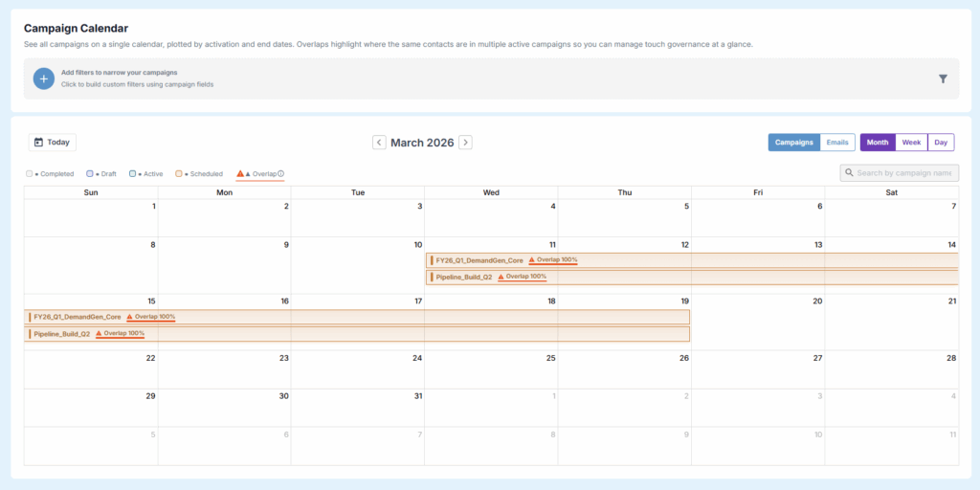Switch calendar to Week view
This screenshot has height=490, width=980.
click(x=911, y=143)
